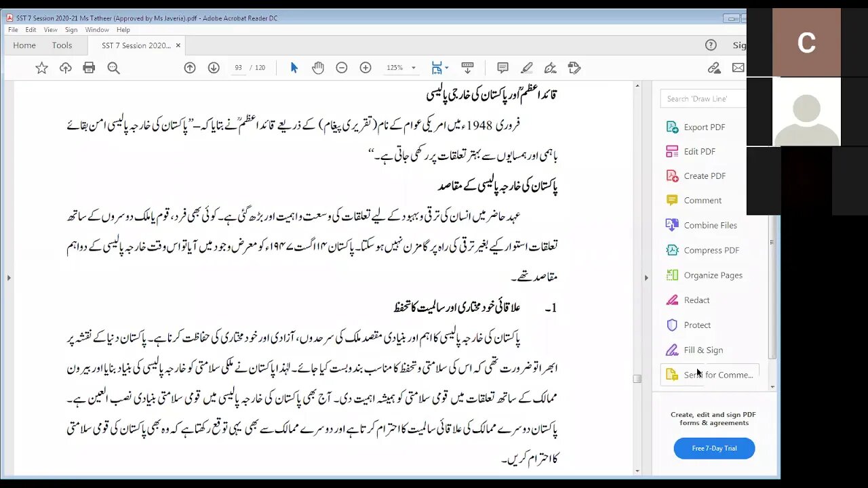868x488 pixels.
Task: Click the participant tile showing letter C
Action: [806, 42]
